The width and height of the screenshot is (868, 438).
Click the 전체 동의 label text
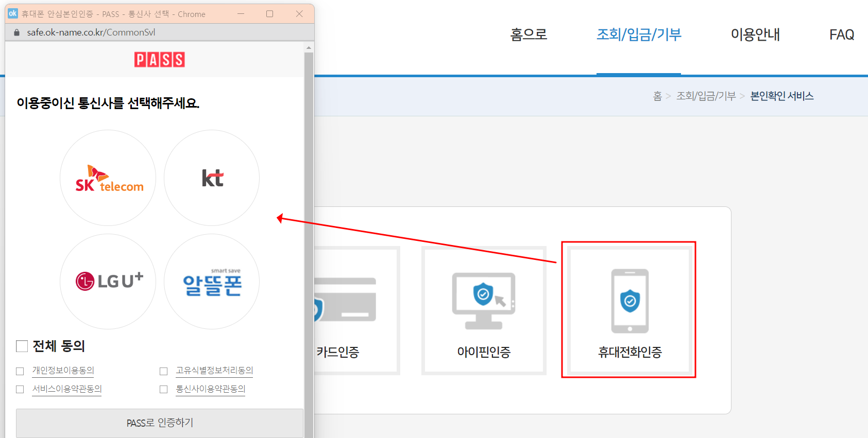click(59, 346)
